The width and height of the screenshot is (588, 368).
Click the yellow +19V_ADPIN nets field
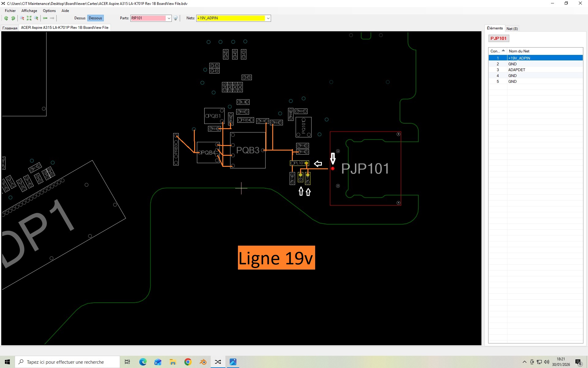(x=230, y=18)
